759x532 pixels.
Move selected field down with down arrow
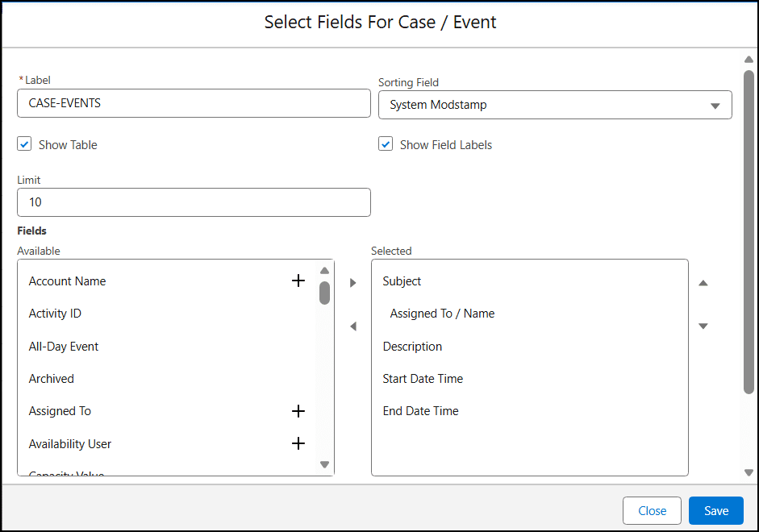click(703, 326)
